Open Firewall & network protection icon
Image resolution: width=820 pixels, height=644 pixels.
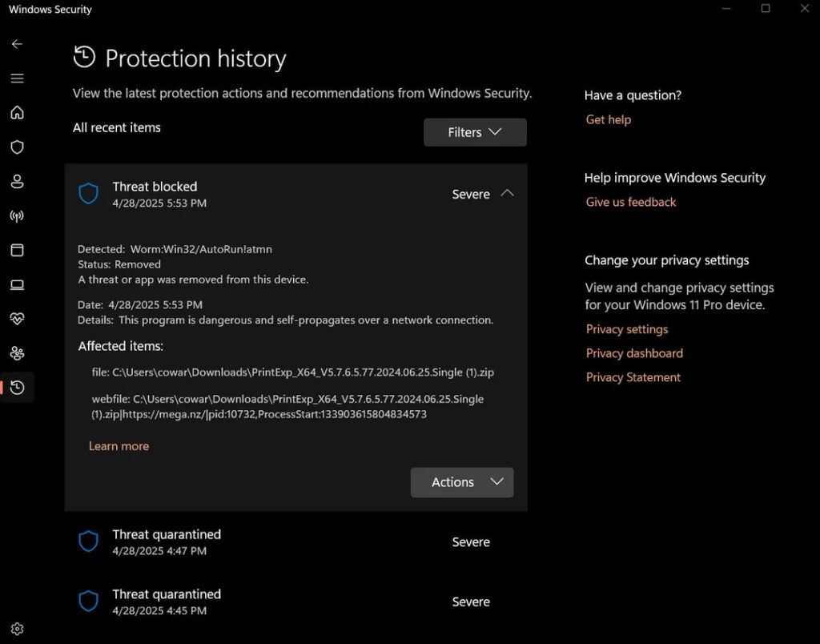17,216
